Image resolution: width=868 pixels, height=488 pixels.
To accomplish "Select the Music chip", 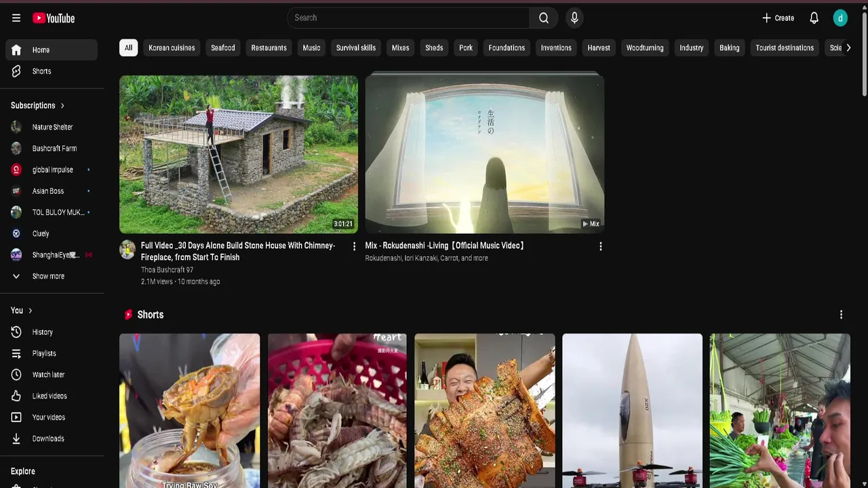I will 311,47.
